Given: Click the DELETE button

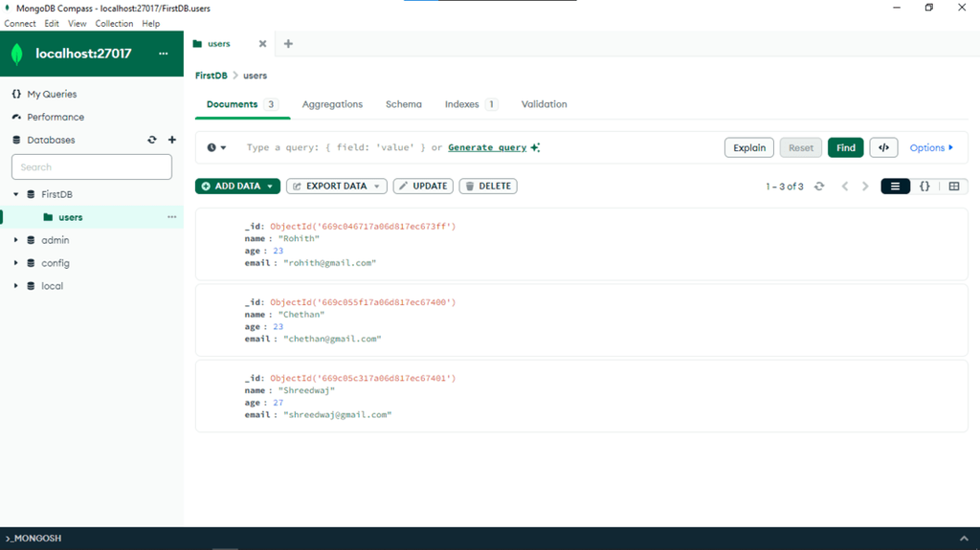Looking at the screenshot, I should pos(488,187).
